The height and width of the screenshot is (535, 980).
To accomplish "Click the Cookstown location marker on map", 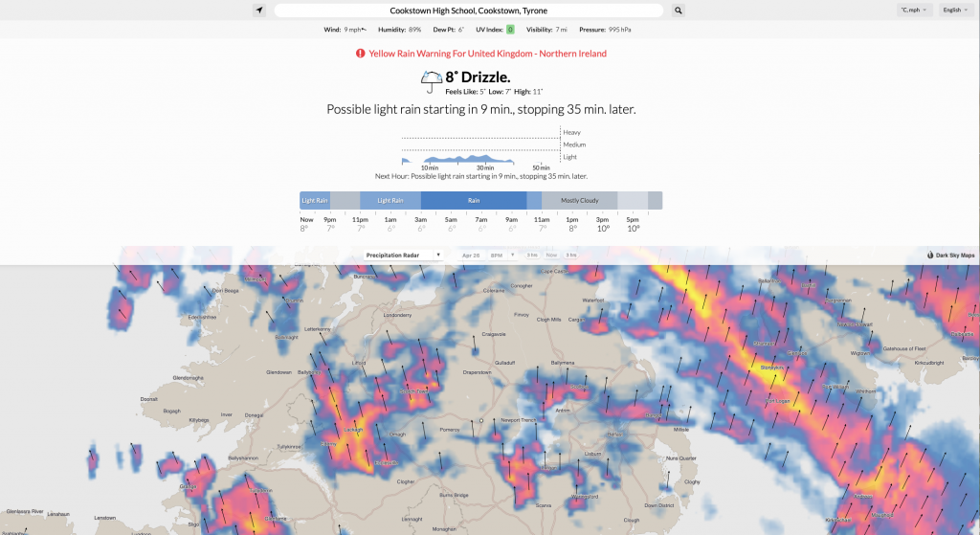I will [481, 420].
